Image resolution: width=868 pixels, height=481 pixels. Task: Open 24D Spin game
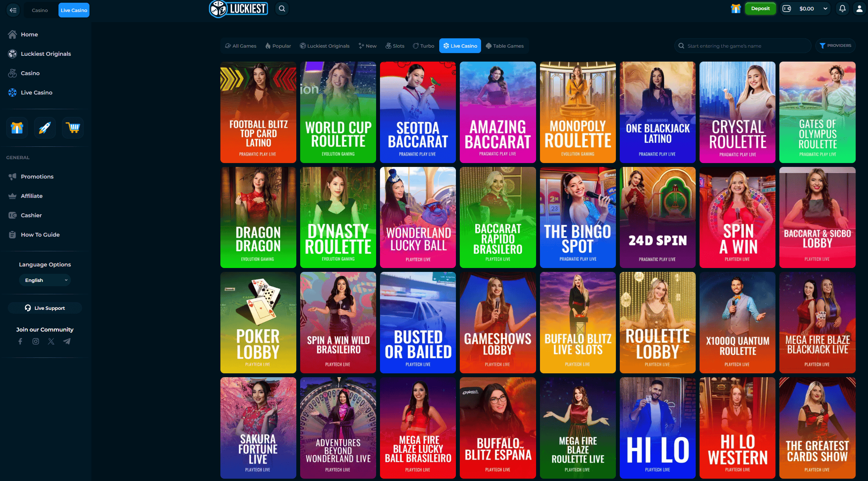[x=658, y=217]
